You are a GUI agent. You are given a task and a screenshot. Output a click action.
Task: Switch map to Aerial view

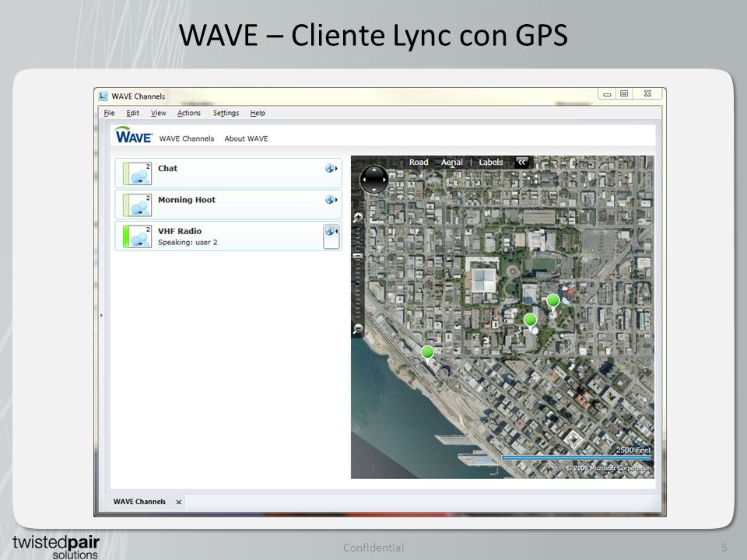451,162
